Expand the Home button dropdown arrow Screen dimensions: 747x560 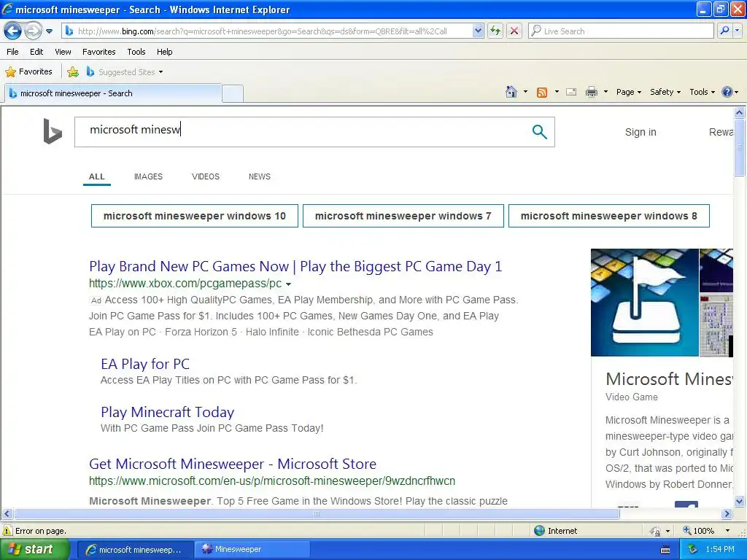click(x=525, y=92)
